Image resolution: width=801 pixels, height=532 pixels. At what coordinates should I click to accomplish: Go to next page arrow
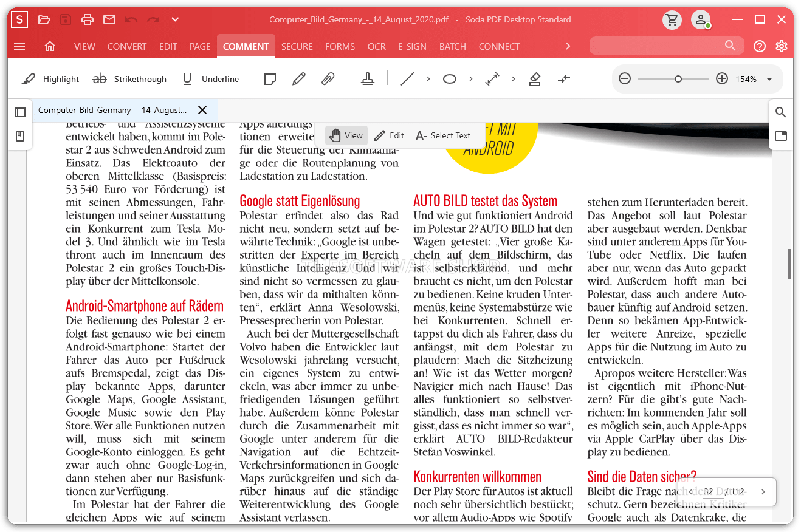coord(763,492)
